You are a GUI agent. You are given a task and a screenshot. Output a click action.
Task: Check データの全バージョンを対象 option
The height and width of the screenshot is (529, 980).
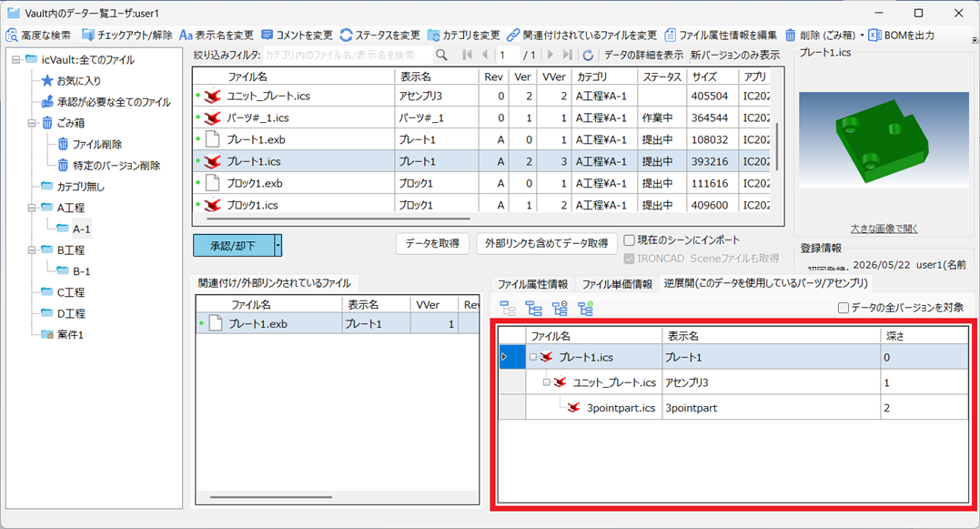click(x=844, y=308)
